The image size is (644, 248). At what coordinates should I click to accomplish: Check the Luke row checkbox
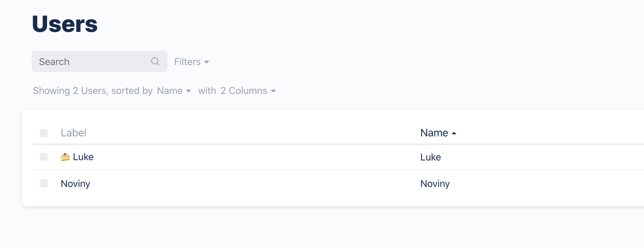pos(44,157)
